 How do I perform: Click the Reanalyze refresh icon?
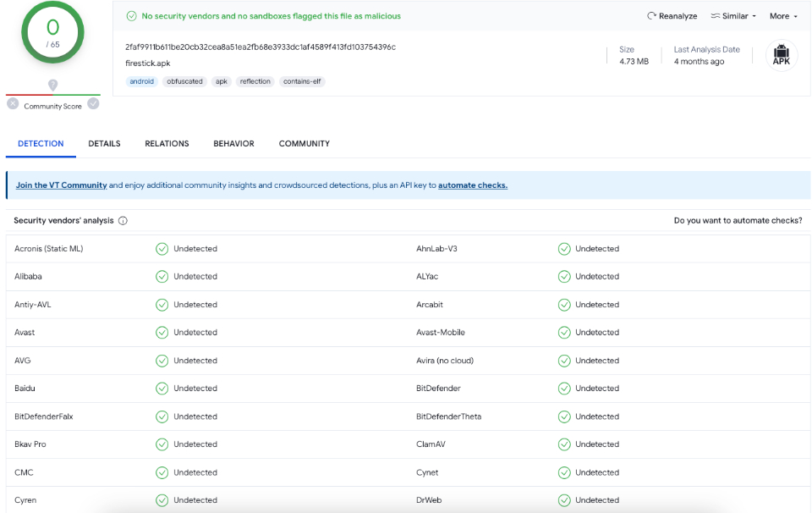tap(651, 16)
